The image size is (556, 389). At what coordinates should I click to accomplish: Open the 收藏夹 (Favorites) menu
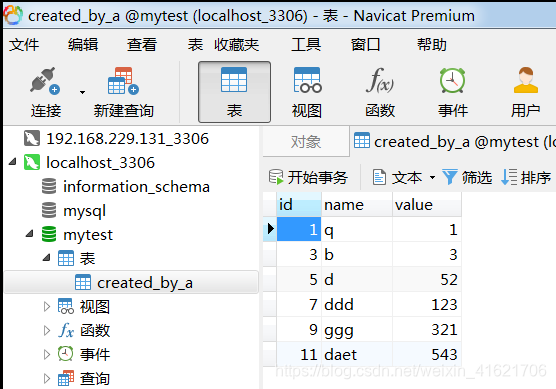[x=237, y=45]
